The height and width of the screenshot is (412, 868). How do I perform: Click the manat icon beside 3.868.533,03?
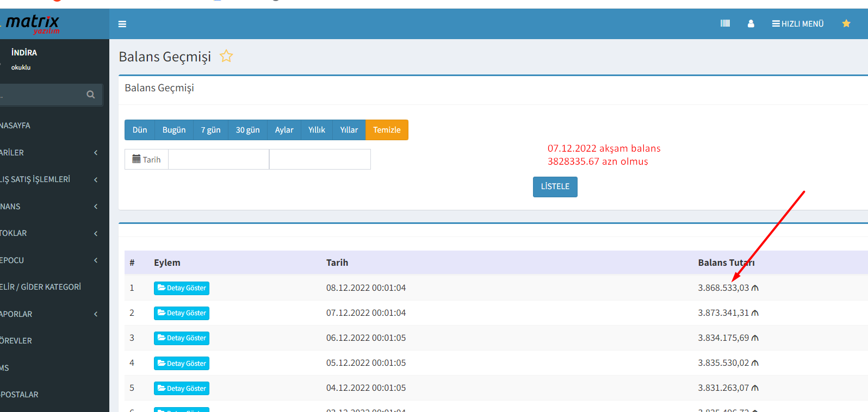755,288
